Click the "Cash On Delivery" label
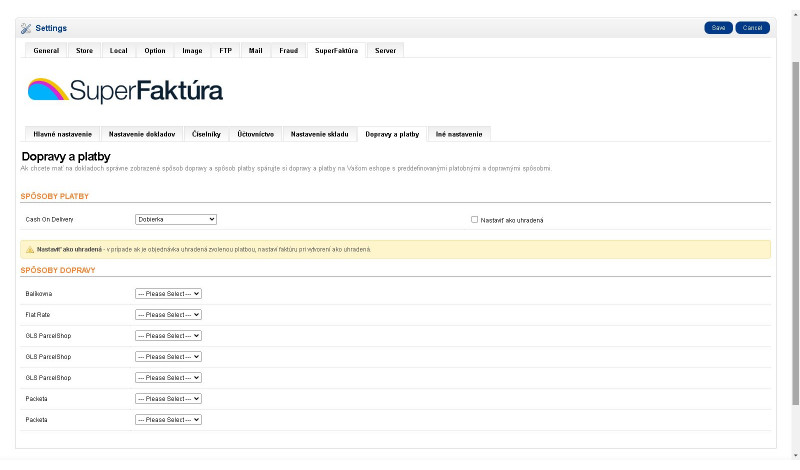This screenshot has height=470, width=800. [49, 220]
